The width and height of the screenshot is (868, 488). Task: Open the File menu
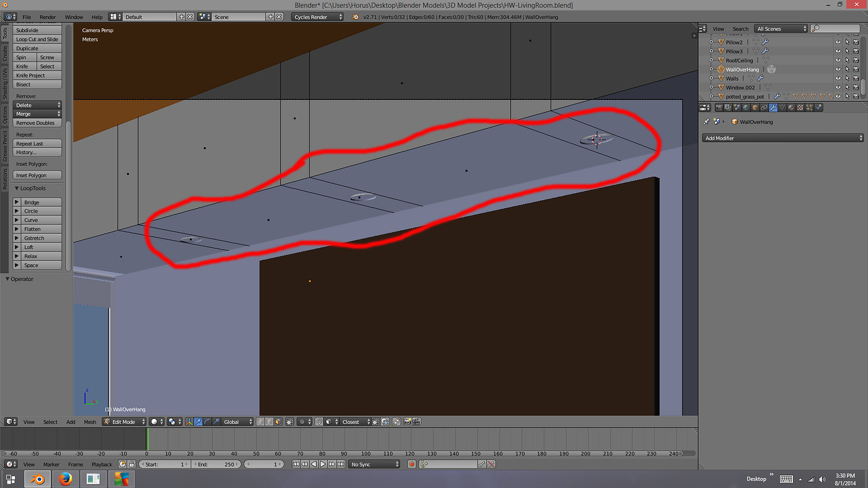[x=26, y=17]
